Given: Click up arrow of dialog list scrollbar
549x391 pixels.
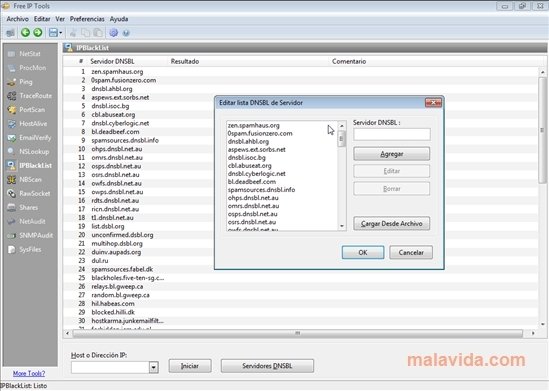Looking at the screenshot, I should click(x=342, y=125).
